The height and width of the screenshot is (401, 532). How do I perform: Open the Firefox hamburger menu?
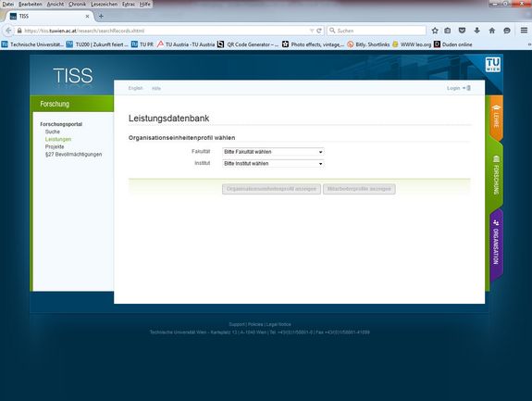point(524,31)
